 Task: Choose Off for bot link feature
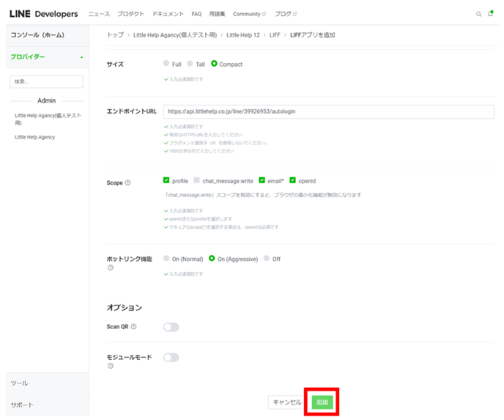pos(267,259)
